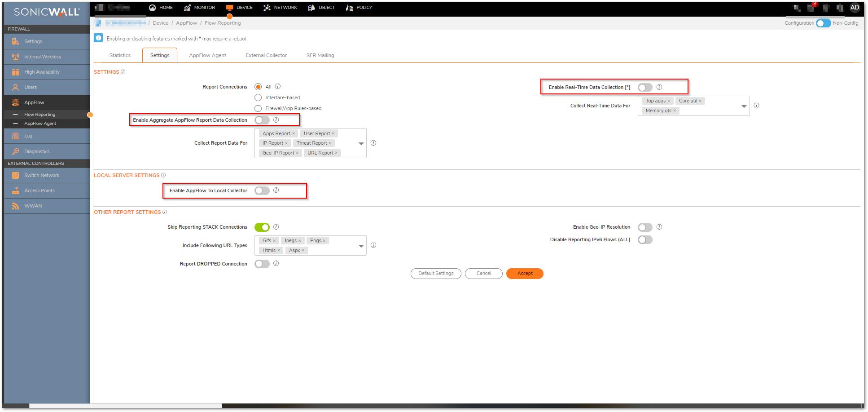
Task: Select the Interface-based radio button
Action: (x=258, y=97)
